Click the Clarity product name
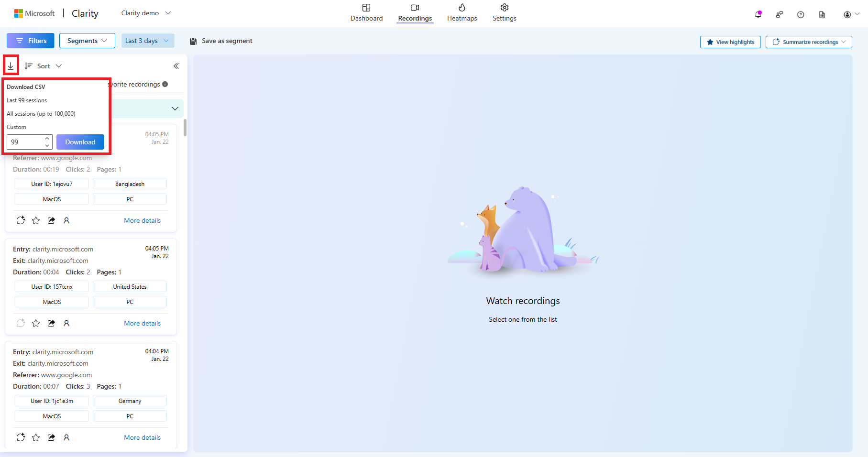The image size is (868, 457). [85, 13]
